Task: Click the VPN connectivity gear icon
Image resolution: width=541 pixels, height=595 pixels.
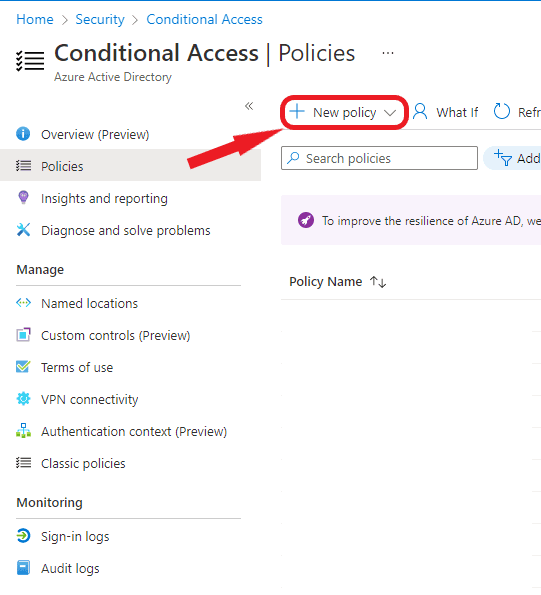Action: [x=23, y=399]
